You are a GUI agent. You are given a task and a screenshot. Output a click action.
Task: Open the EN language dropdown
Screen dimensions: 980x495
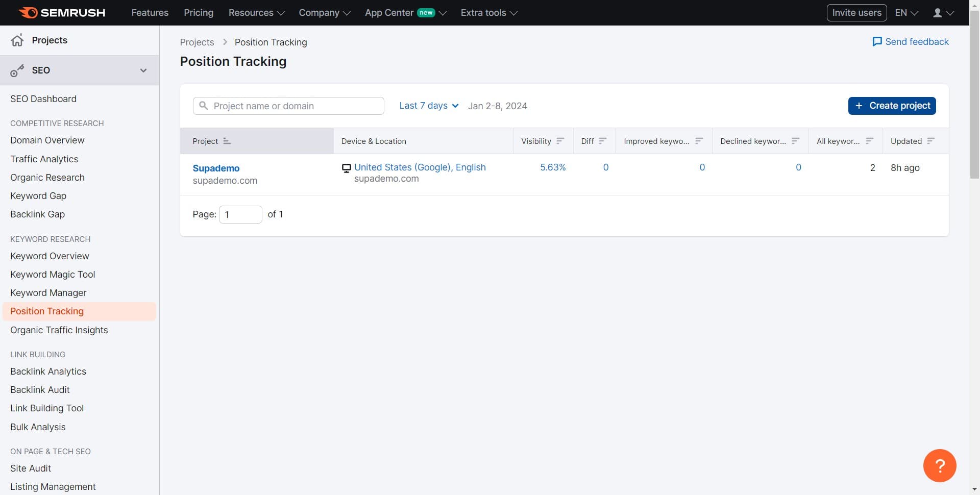pos(906,13)
